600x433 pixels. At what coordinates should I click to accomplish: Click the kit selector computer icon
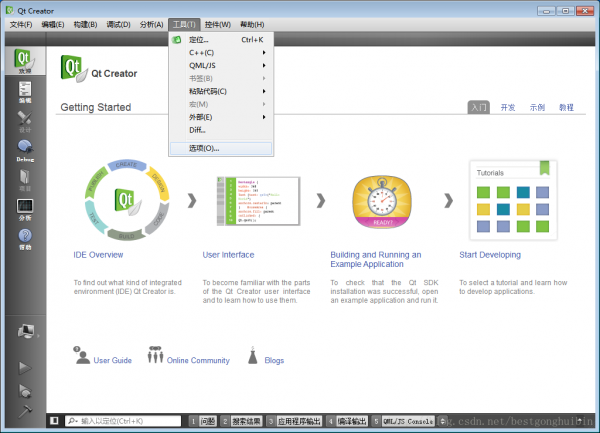click(x=26, y=331)
